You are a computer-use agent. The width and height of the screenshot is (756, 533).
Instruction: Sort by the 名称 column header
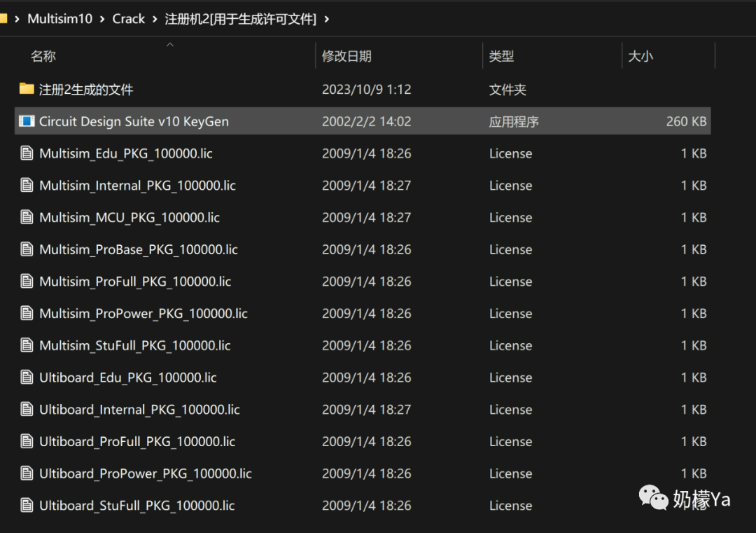pyautogui.click(x=43, y=56)
